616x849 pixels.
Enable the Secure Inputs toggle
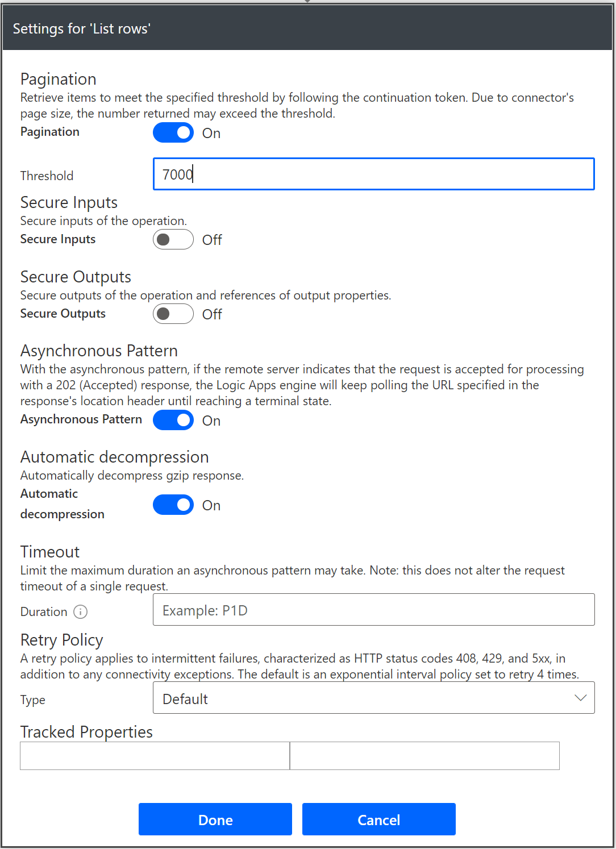coord(173,240)
